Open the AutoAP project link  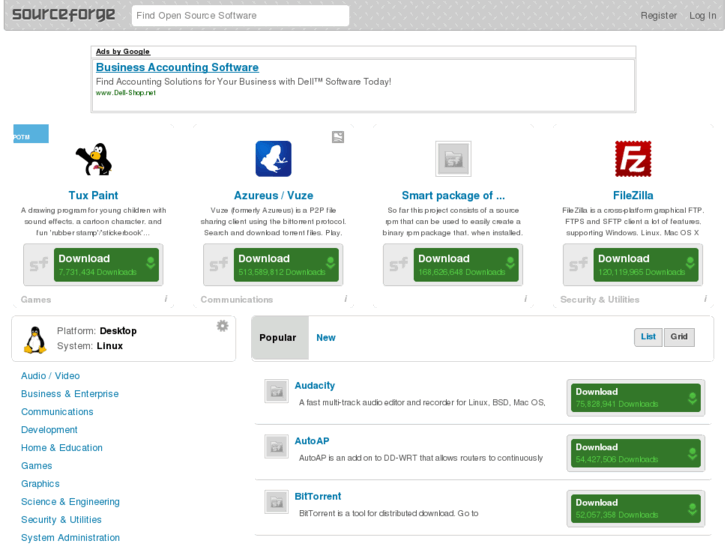312,441
